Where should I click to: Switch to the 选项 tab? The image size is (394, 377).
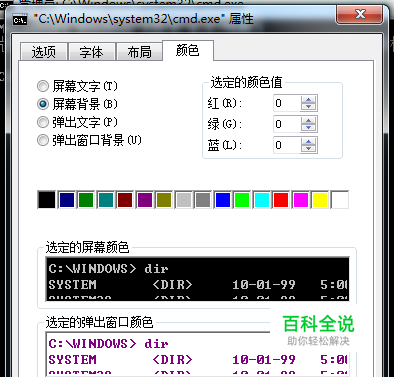[x=44, y=52]
